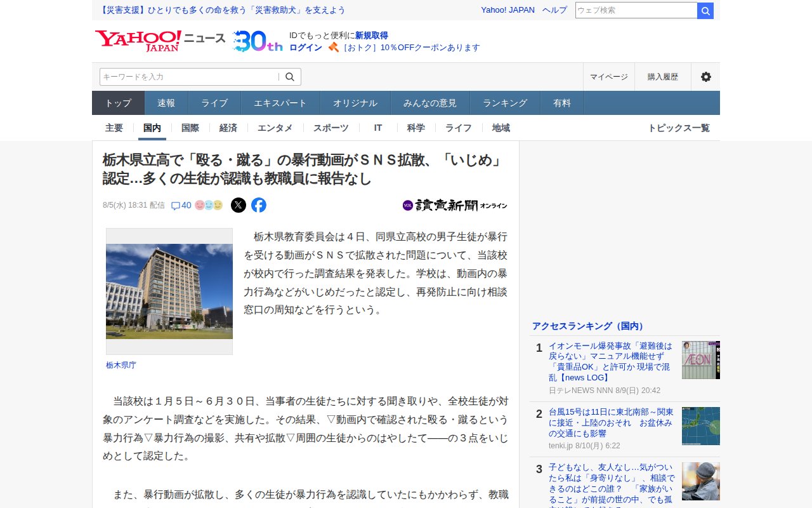
Task: Select the 国際 category
Action: pos(190,128)
